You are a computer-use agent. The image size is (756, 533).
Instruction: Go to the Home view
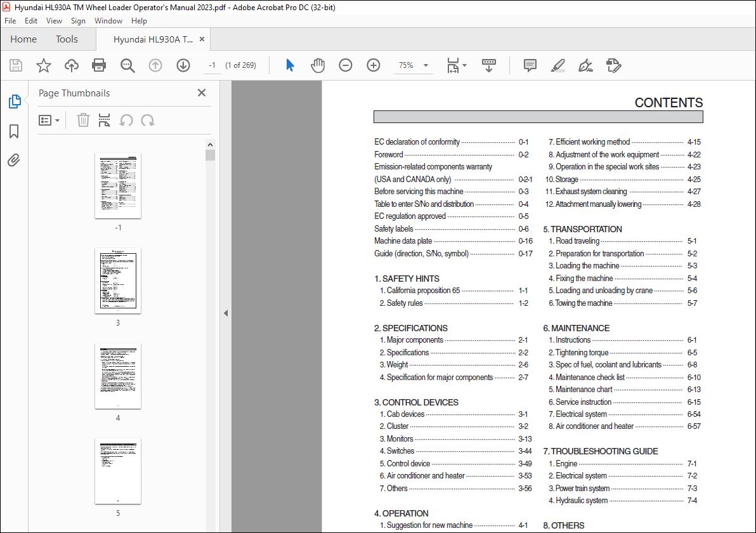(x=23, y=39)
